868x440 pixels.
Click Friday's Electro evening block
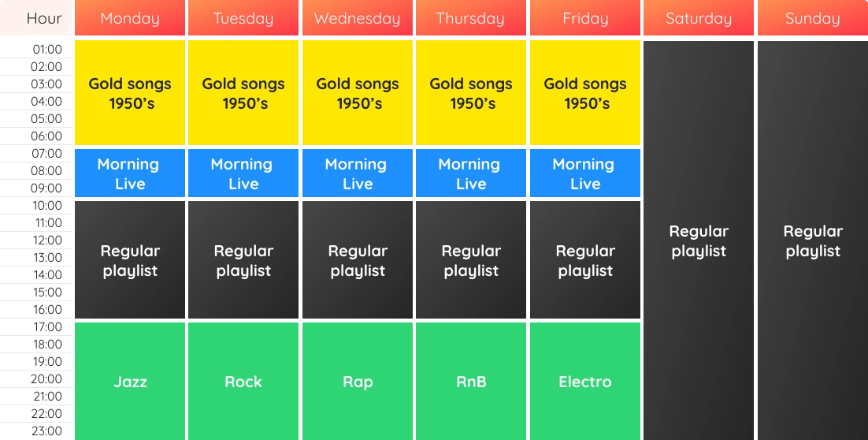(584, 382)
